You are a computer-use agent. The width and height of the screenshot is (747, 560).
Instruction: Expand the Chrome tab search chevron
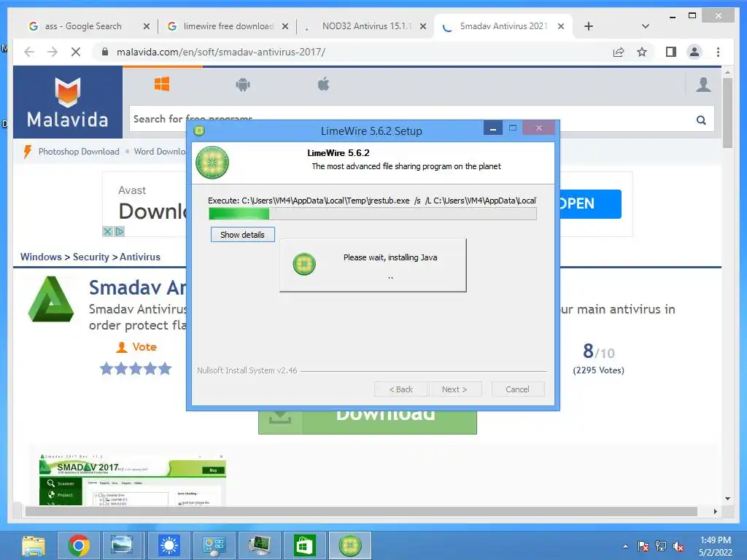click(x=646, y=26)
